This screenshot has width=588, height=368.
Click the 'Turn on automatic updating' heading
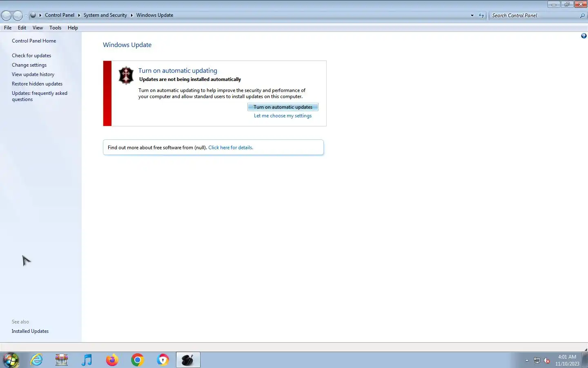(x=178, y=71)
